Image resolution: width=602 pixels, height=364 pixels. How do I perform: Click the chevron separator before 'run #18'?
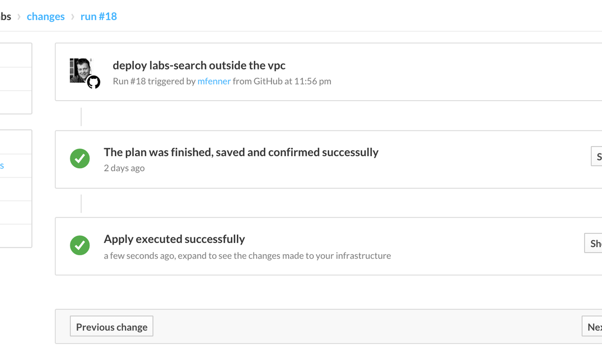[x=73, y=17]
